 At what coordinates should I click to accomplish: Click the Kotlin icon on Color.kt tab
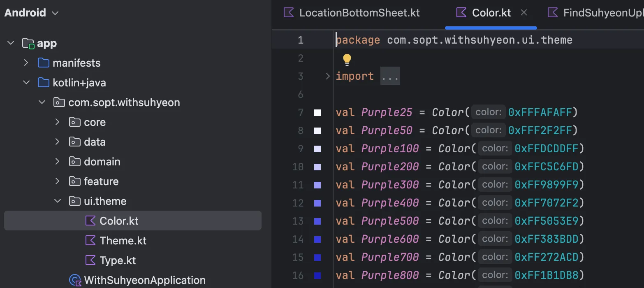coord(462,13)
